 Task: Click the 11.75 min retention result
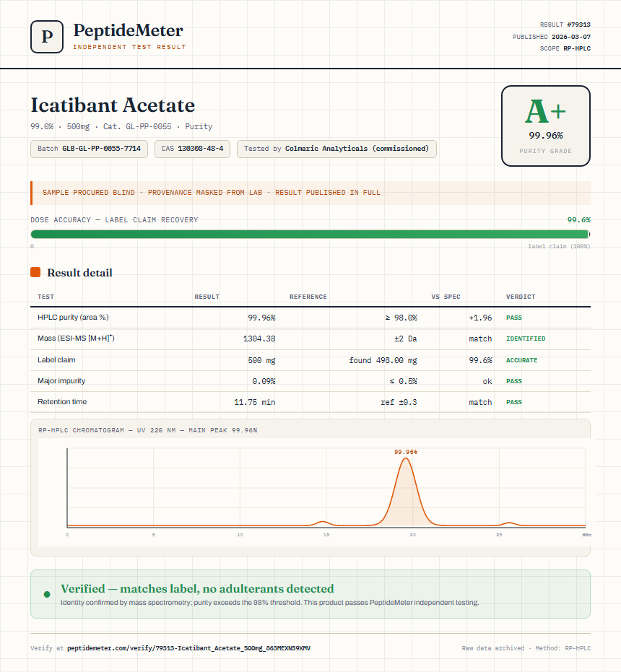255,402
